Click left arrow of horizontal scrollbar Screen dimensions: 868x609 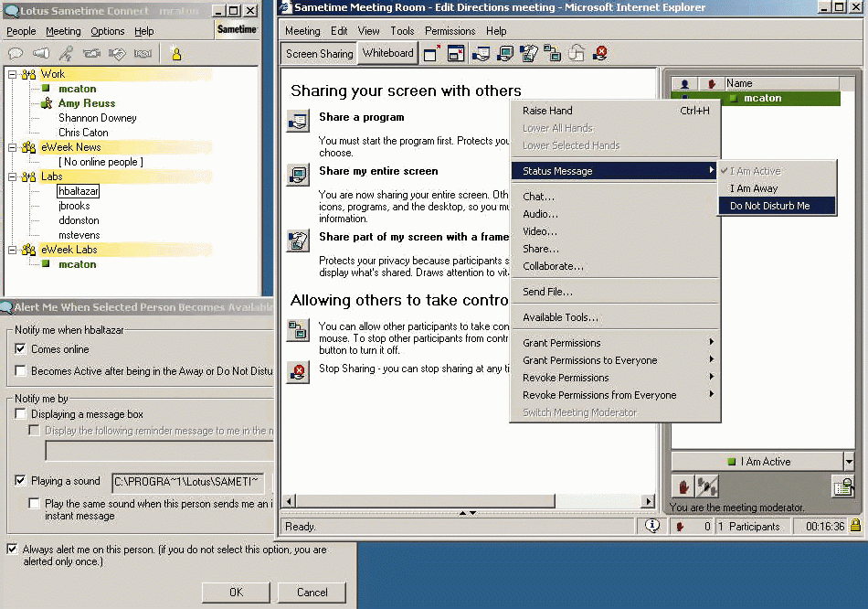tap(289, 501)
